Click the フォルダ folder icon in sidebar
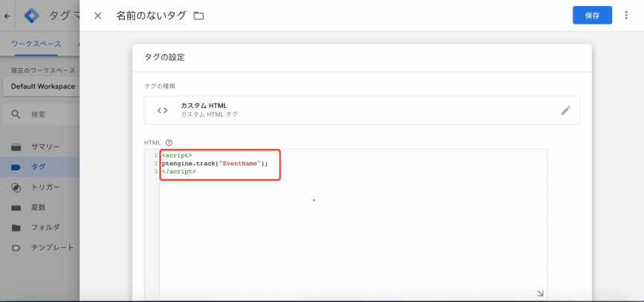The height and width of the screenshot is (302, 644). coord(16,228)
